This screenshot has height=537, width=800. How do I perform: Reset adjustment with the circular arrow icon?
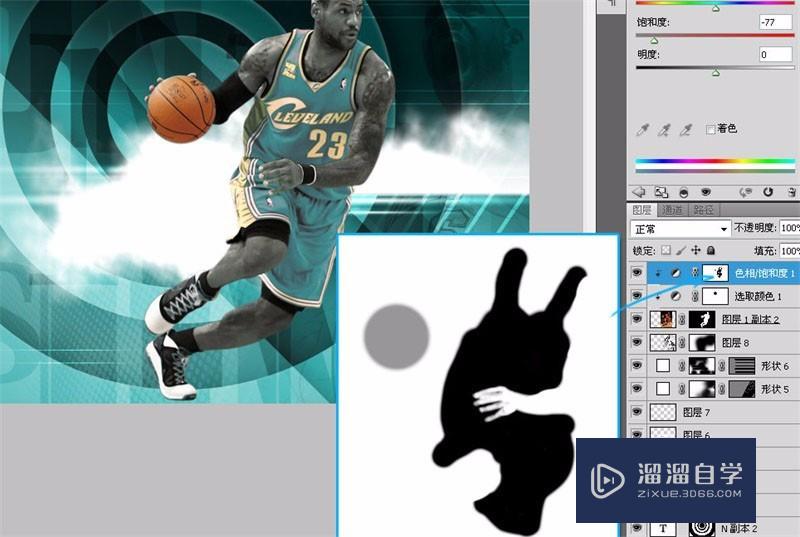point(768,192)
